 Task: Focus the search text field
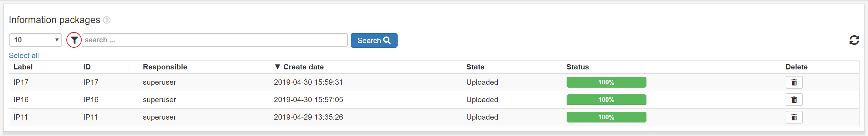point(215,40)
